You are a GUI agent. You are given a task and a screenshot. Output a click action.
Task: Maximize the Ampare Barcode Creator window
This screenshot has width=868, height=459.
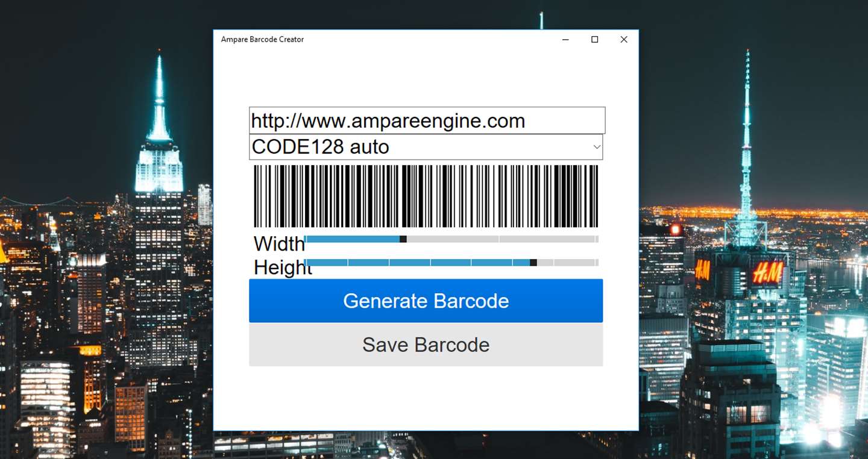point(595,39)
